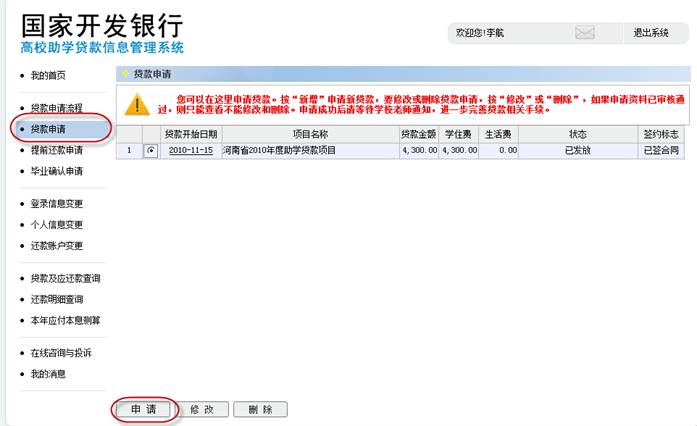Click the 申请 button

(143, 409)
